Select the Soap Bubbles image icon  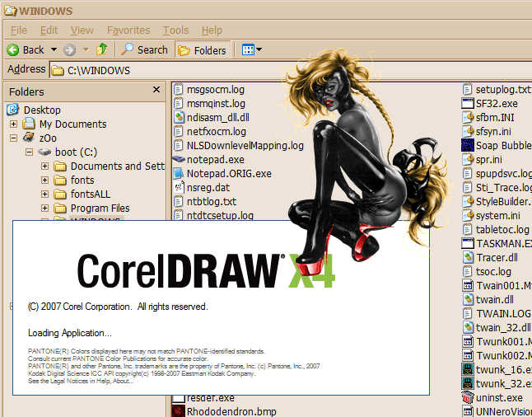point(468,145)
